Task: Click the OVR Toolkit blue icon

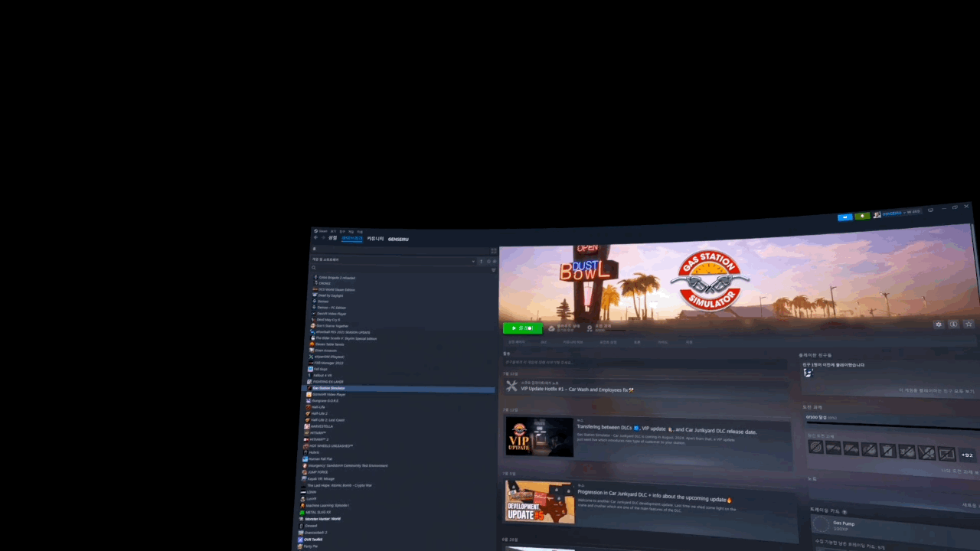Action: coord(302,540)
